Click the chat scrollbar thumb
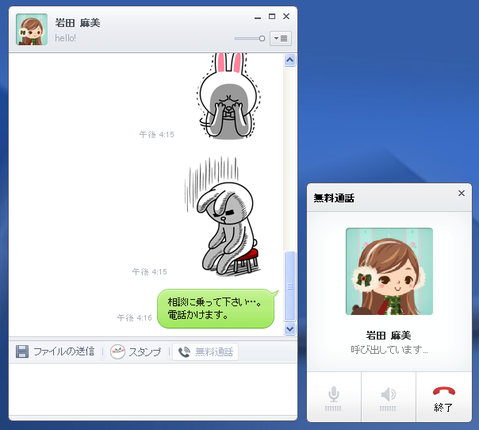Image resolution: width=479 pixels, height=430 pixels. tap(290, 286)
